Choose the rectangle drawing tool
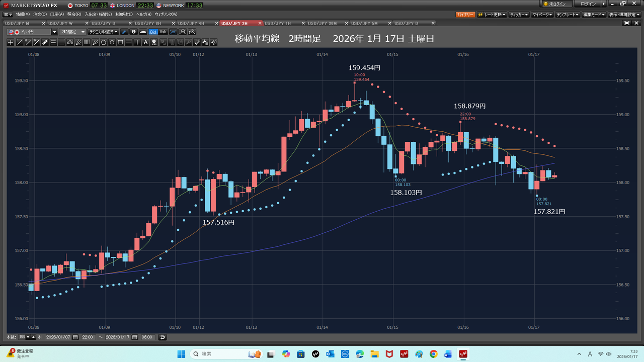This screenshot has height=362, width=644. [121, 42]
